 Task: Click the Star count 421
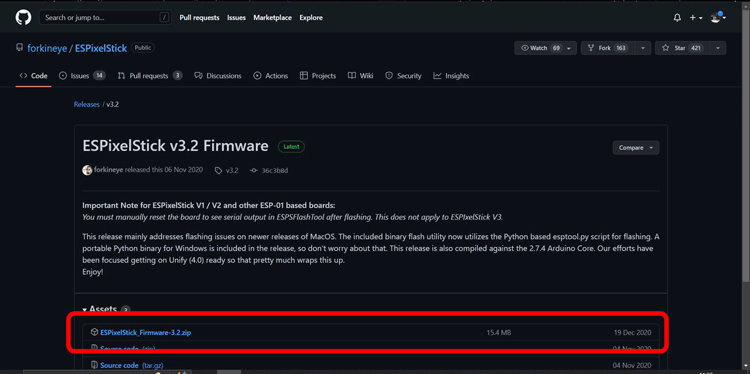point(696,48)
